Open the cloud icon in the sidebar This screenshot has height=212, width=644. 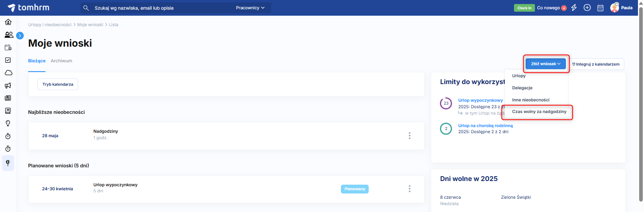[8, 73]
